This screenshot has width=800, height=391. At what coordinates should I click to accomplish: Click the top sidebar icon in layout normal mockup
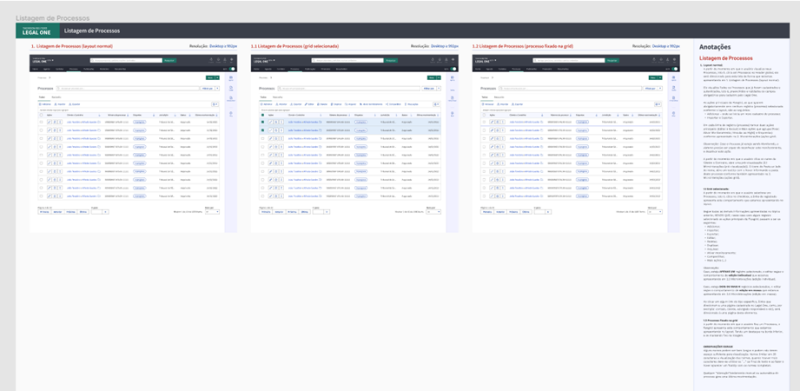[231, 79]
